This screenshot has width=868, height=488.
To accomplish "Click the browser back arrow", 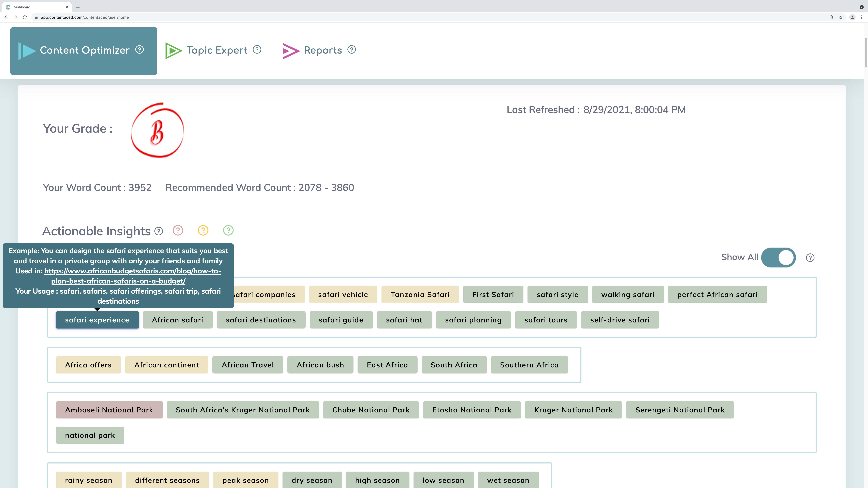I will coord(6,17).
